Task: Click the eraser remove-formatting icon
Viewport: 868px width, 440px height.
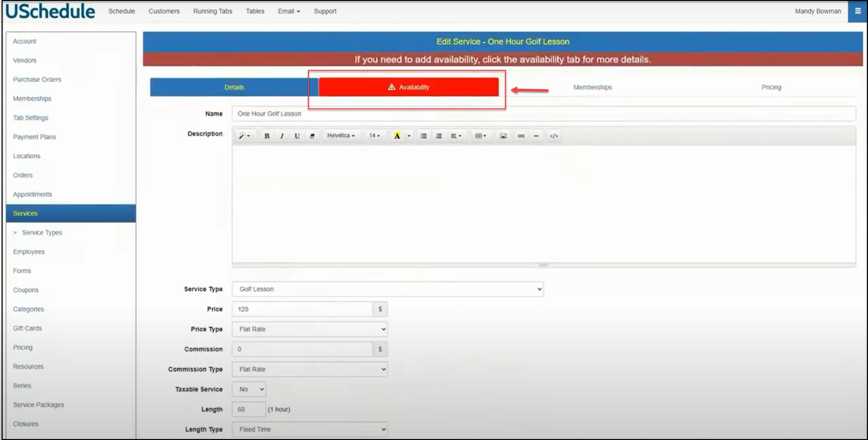Action: click(312, 136)
